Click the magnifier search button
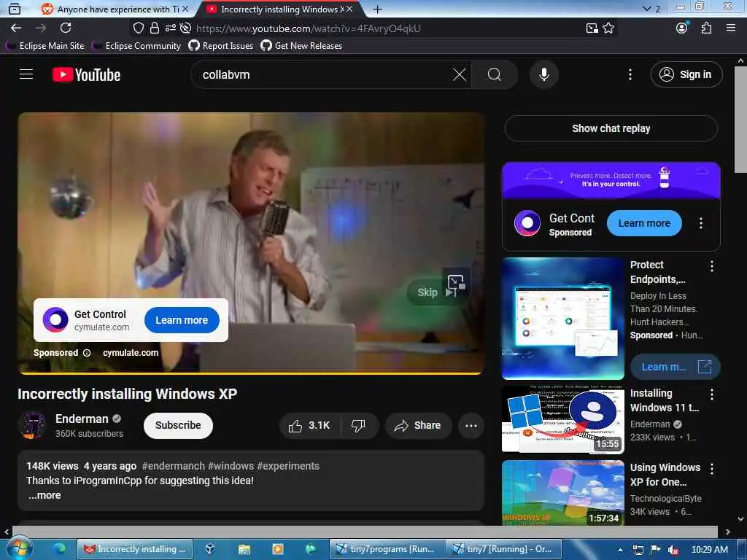This screenshot has width=747, height=560. point(495,74)
